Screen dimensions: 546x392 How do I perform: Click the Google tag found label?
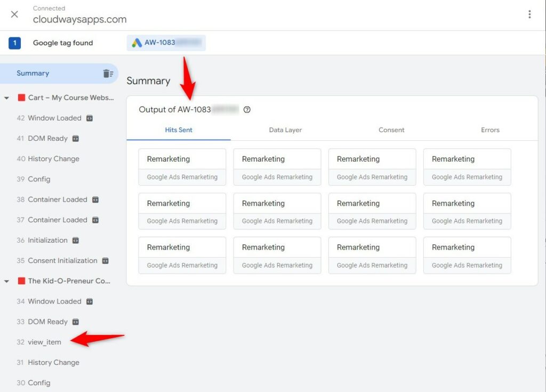63,43
